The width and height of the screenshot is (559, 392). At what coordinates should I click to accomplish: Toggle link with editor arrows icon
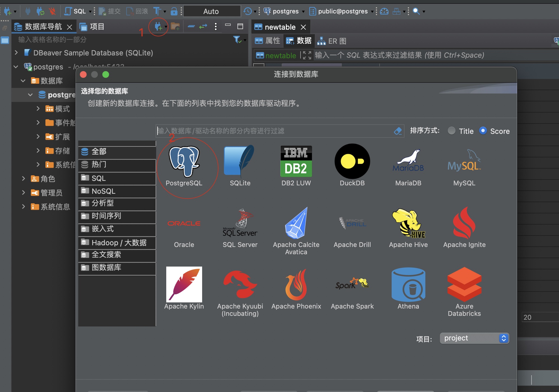click(x=203, y=27)
